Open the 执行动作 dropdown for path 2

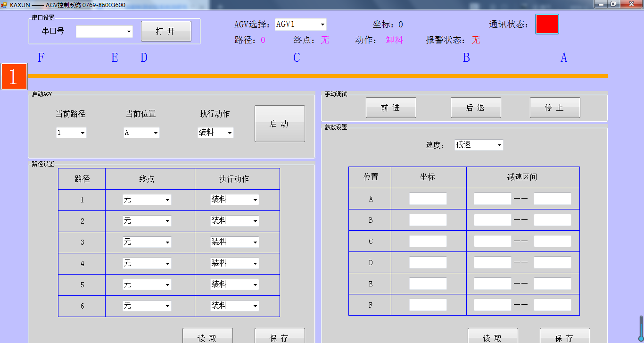235,221
